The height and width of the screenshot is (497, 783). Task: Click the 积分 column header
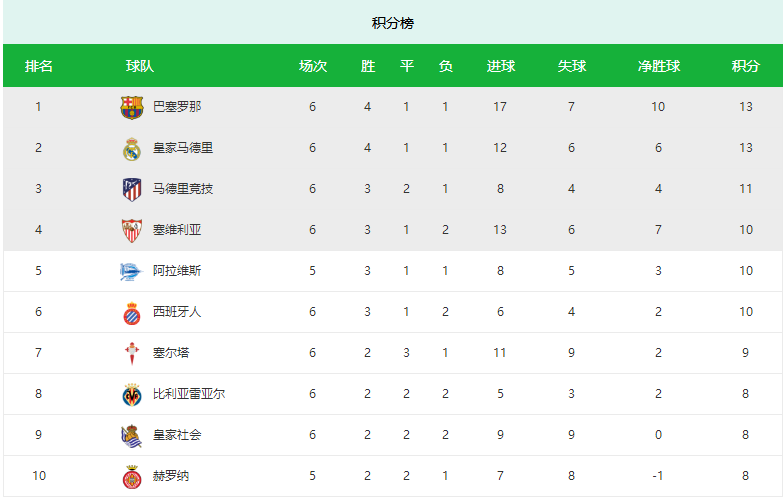click(746, 66)
